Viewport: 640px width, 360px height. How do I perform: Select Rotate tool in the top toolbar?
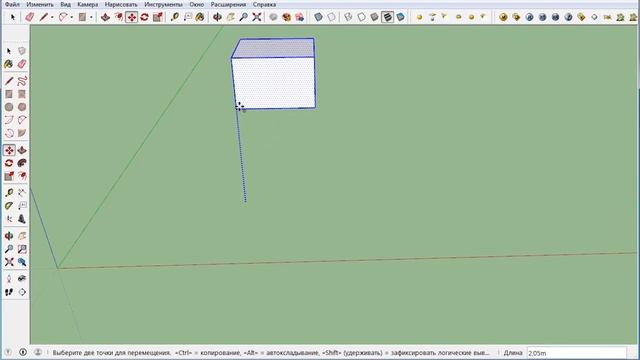pos(144,17)
